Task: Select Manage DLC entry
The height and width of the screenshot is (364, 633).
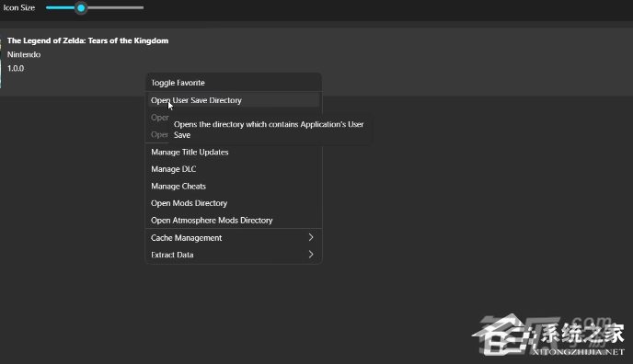Action: (x=234, y=169)
